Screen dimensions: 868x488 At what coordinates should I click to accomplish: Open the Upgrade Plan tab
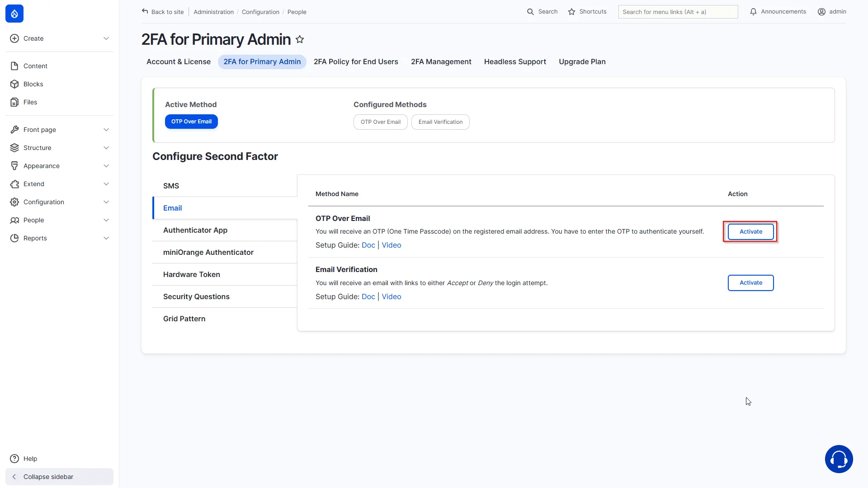tap(582, 62)
